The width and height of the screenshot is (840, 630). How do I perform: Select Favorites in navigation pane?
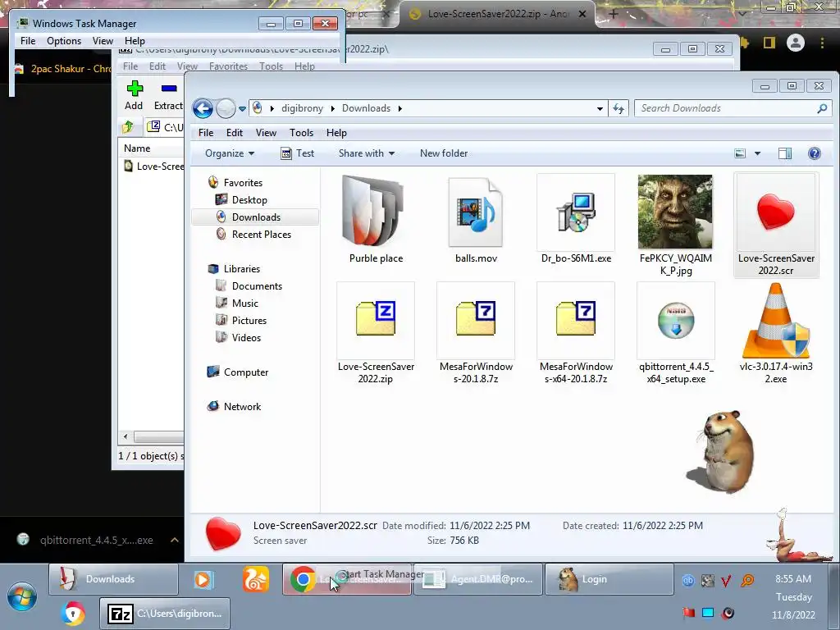point(243,183)
